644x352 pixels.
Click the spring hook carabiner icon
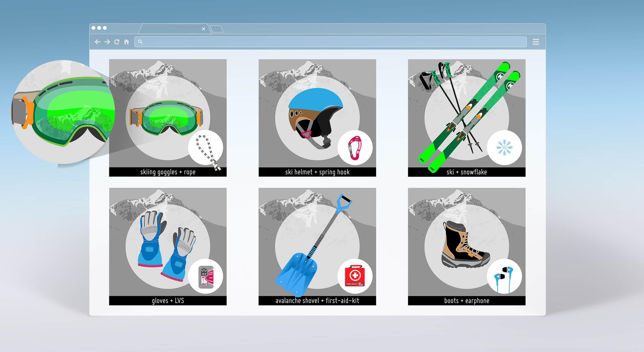point(355,148)
